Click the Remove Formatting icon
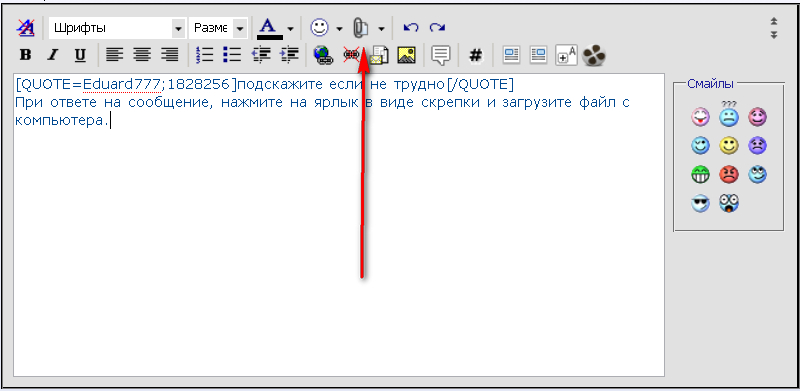The width and height of the screenshot is (800, 391). pyautogui.click(x=25, y=28)
